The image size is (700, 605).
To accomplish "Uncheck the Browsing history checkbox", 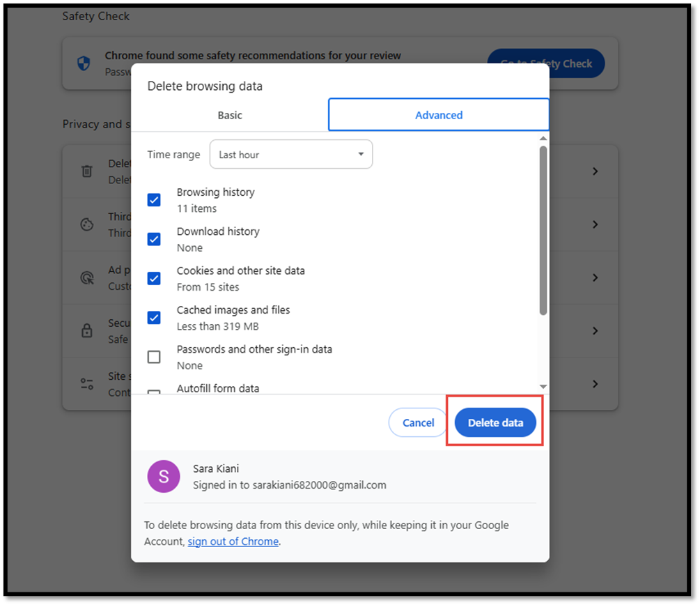I will [154, 200].
